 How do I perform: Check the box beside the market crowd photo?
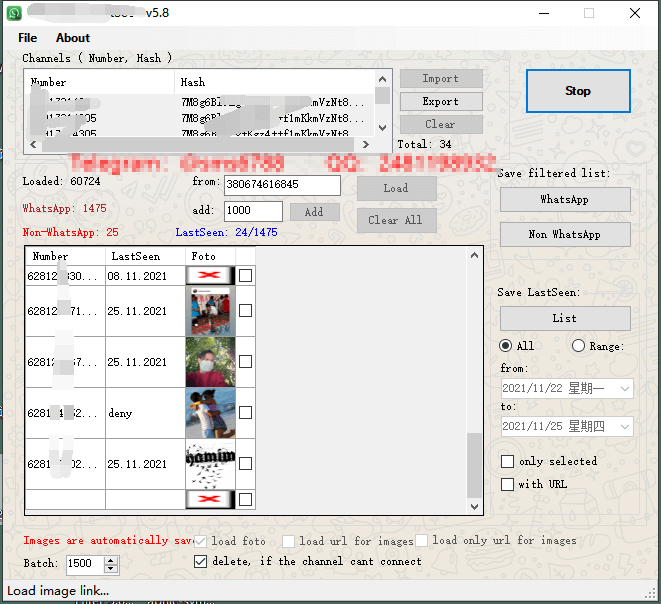[x=245, y=311]
